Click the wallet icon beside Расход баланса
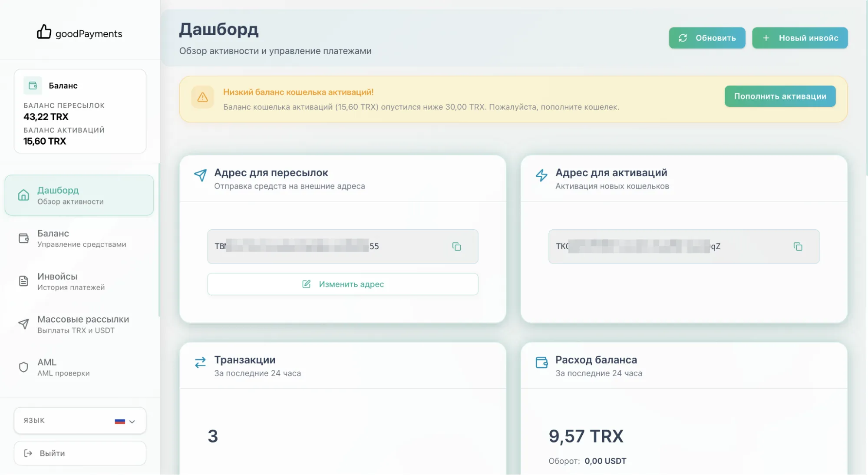 [541, 363]
